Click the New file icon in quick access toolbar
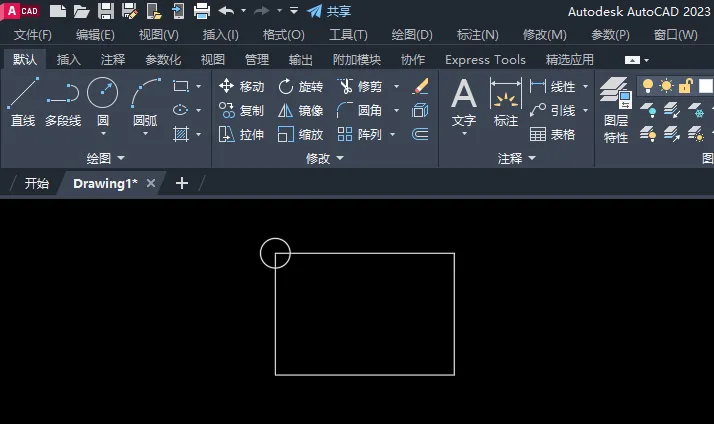The image size is (714, 424). (x=58, y=11)
